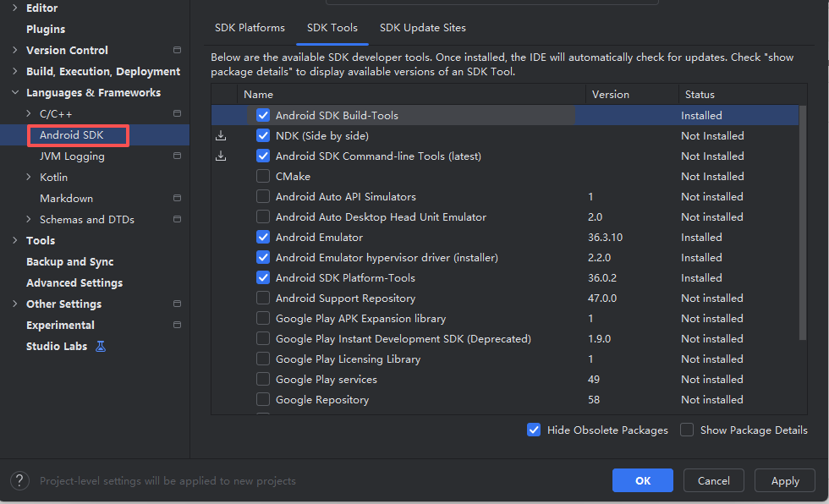Click project-level icon next to Version Control
This screenshot has height=504, width=829.
(x=177, y=50)
